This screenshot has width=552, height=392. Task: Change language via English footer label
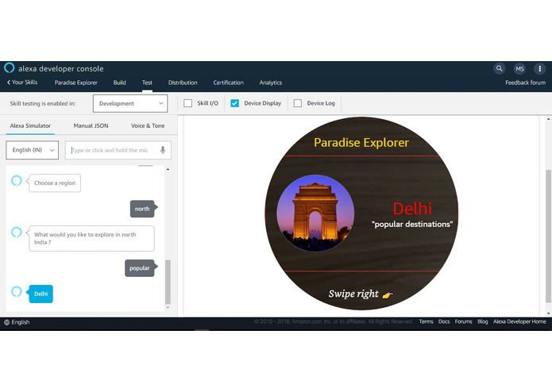21,322
